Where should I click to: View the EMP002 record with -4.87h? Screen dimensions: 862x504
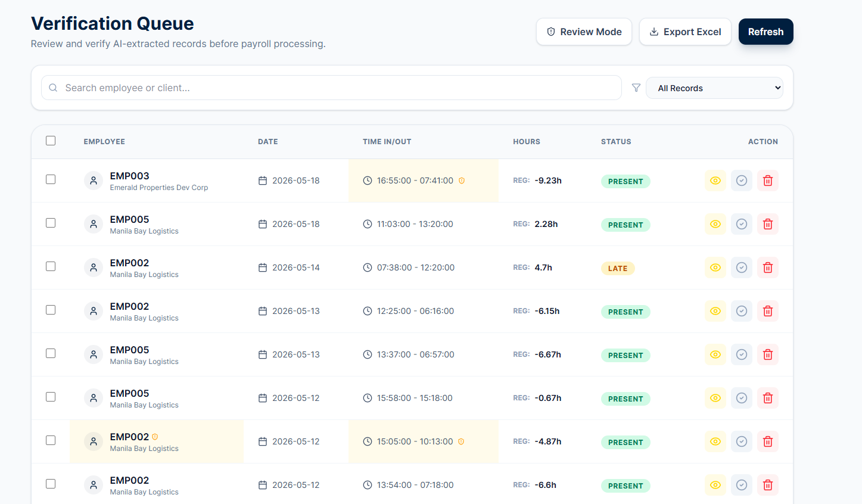(x=715, y=441)
